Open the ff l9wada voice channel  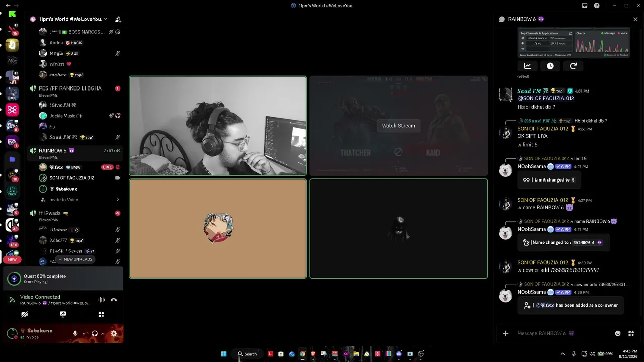74,216
